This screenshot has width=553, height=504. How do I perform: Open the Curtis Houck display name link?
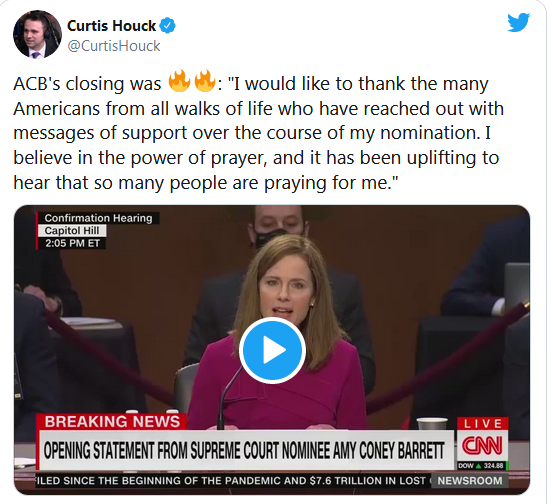[111, 26]
